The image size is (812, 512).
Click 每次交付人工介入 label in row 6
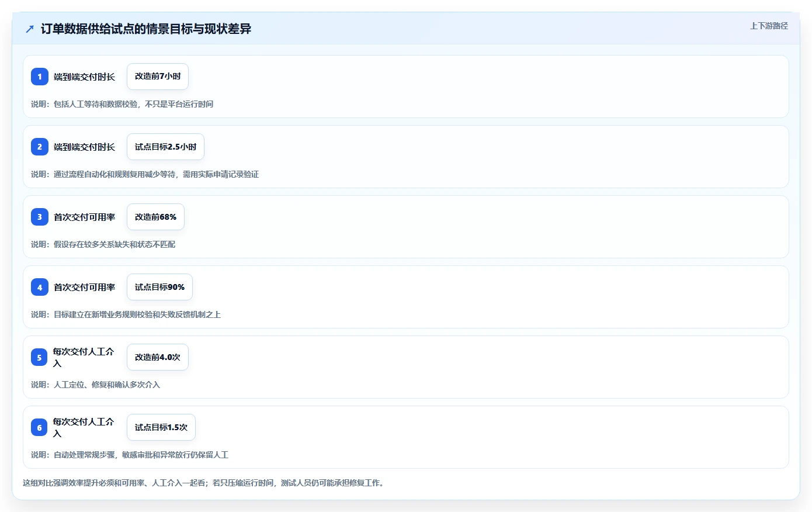click(x=84, y=427)
